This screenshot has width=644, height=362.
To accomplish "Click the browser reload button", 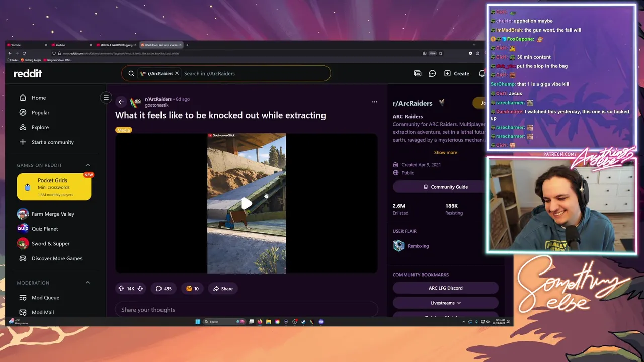I will [x=24, y=53].
